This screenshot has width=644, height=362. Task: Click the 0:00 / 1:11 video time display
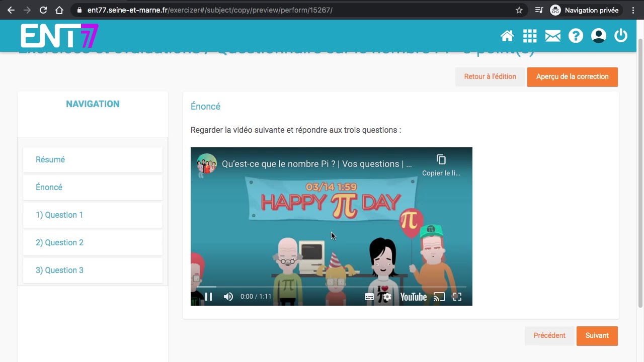(256, 297)
